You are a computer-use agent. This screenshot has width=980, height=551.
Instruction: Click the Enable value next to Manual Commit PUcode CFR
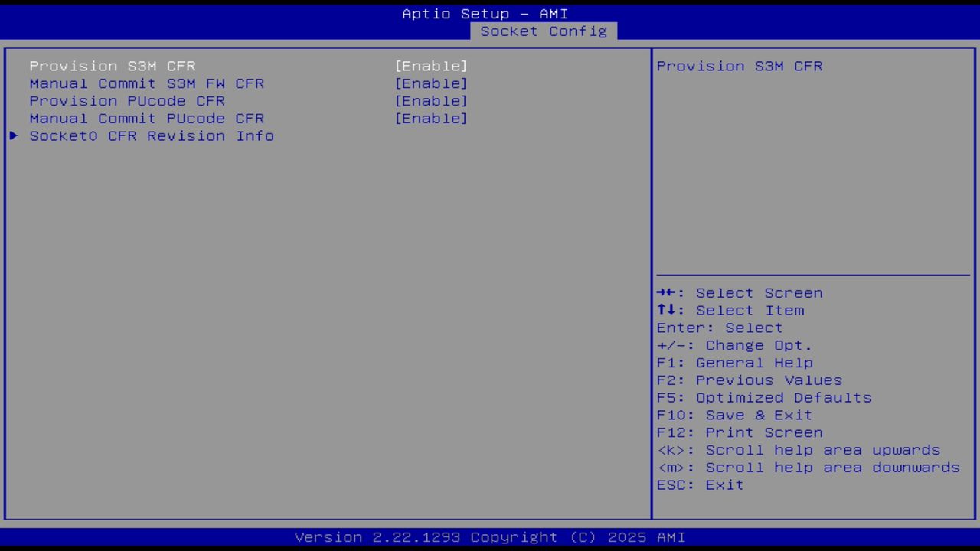(431, 118)
